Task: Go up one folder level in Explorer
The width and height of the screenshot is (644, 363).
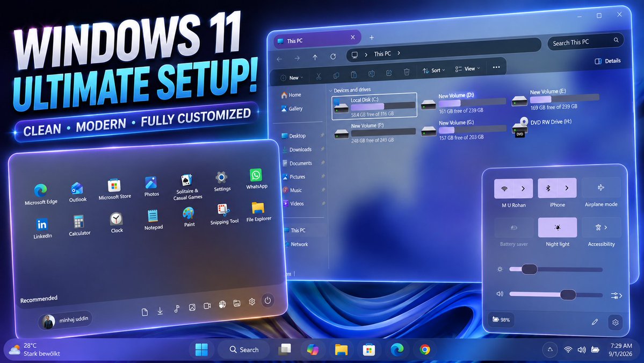Action: [315, 58]
